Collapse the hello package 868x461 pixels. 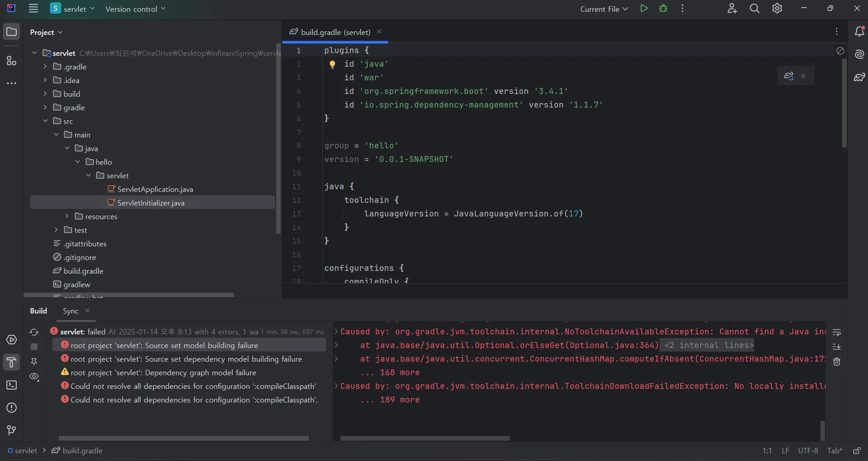click(78, 162)
